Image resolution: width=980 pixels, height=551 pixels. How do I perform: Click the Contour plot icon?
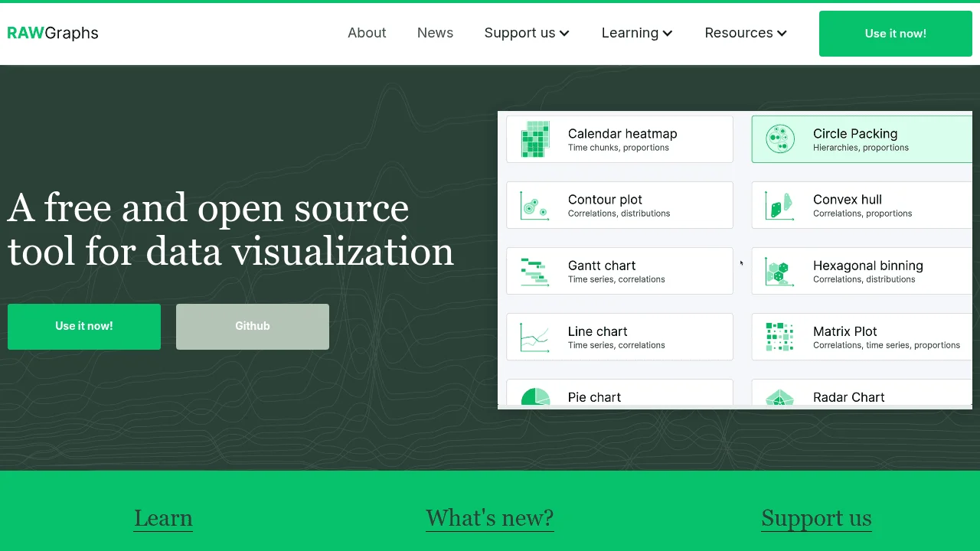(x=535, y=205)
